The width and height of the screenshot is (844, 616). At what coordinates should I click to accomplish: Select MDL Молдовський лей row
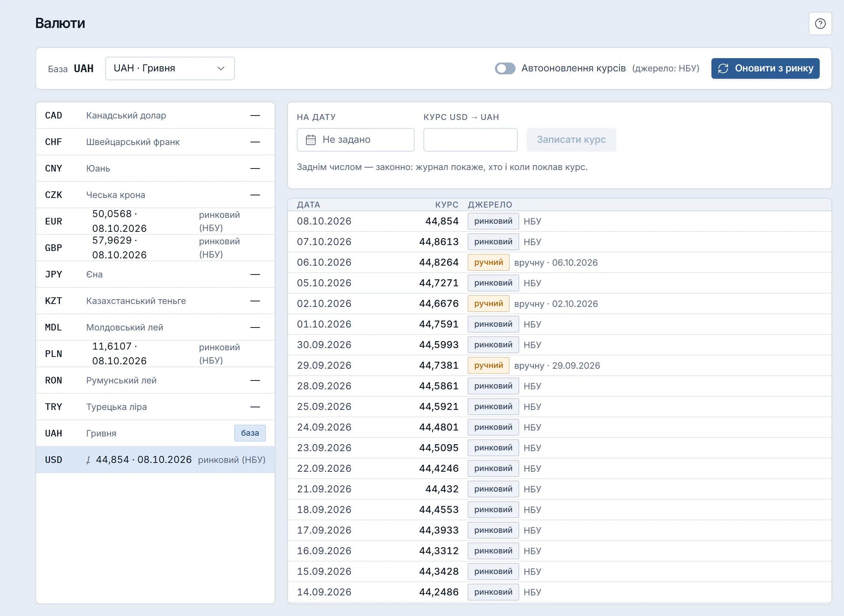[155, 328]
